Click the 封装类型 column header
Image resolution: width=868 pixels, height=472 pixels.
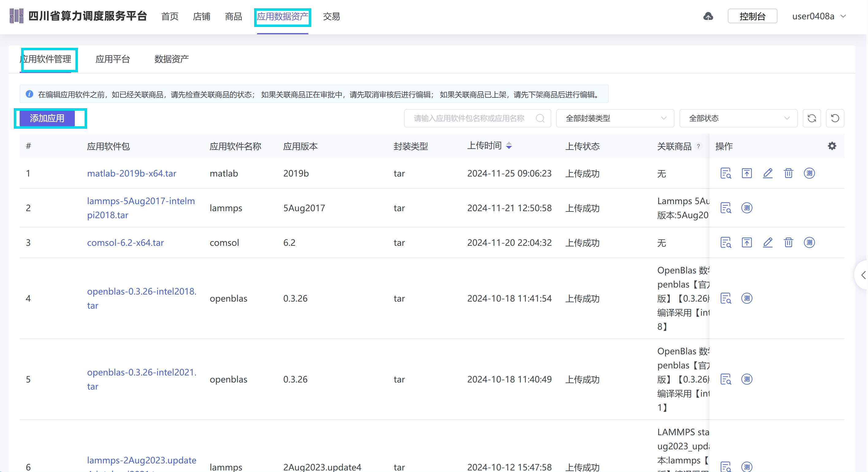click(411, 146)
